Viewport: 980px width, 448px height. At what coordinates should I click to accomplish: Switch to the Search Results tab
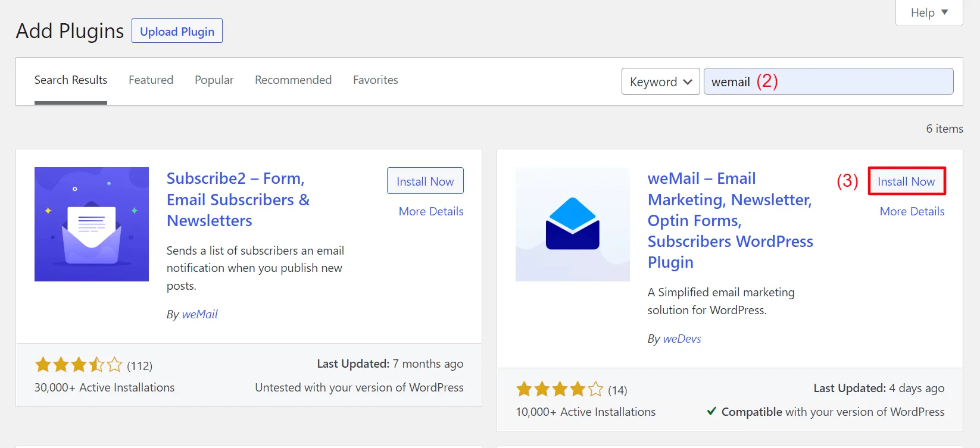(x=71, y=80)
